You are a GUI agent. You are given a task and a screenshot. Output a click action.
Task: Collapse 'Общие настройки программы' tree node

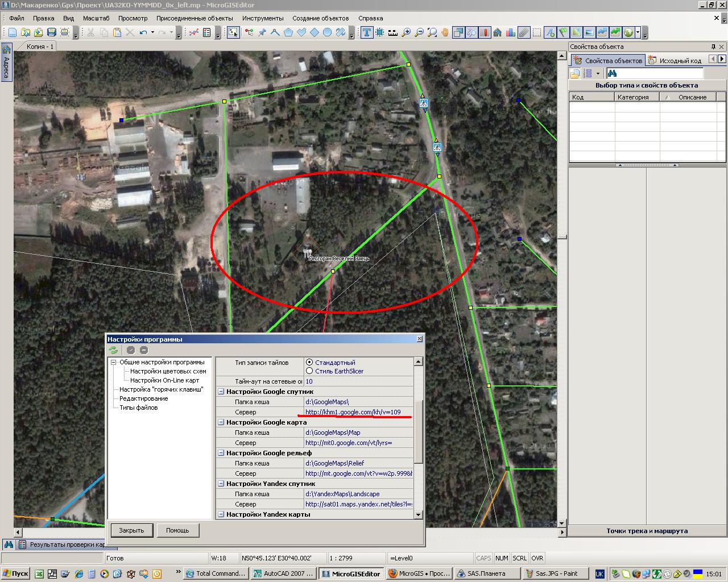(x=114, y=362)
